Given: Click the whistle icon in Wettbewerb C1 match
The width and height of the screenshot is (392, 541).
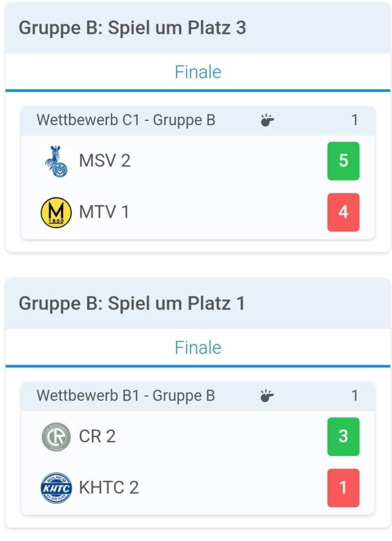Looking at the screenshot, I should (x=267, y=120).
